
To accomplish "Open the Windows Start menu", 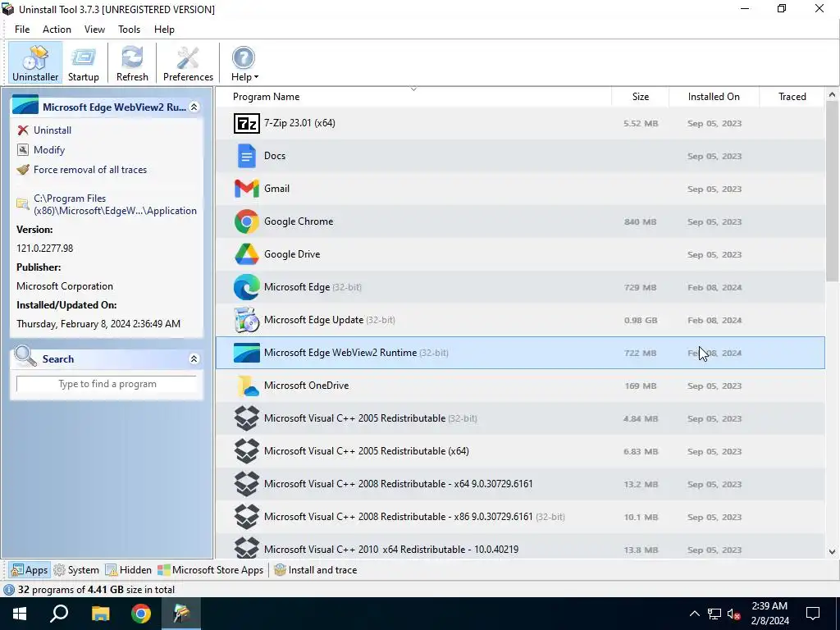I will pyautogui.click(x=20, y=614).
